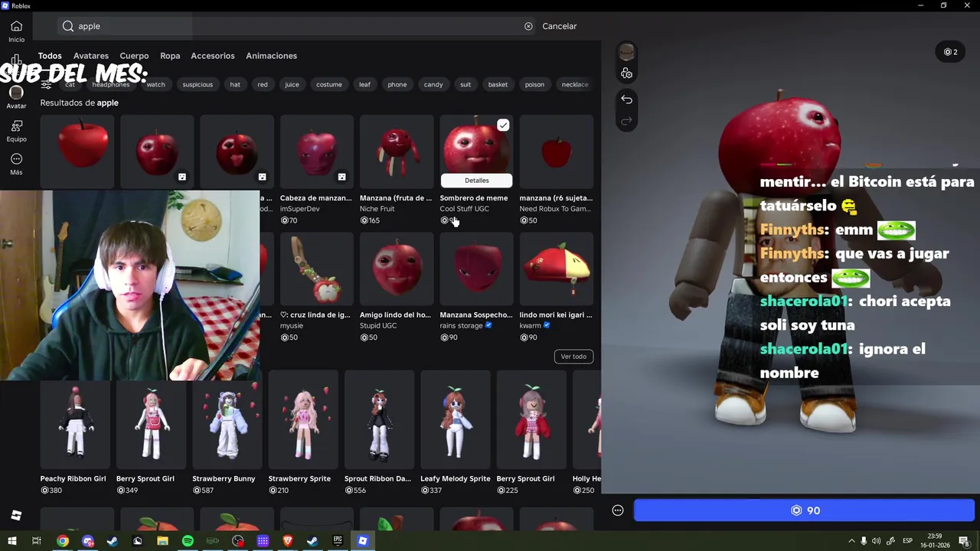
Task: Select the cruz linda de ig... item
Action: click(316, 269)
